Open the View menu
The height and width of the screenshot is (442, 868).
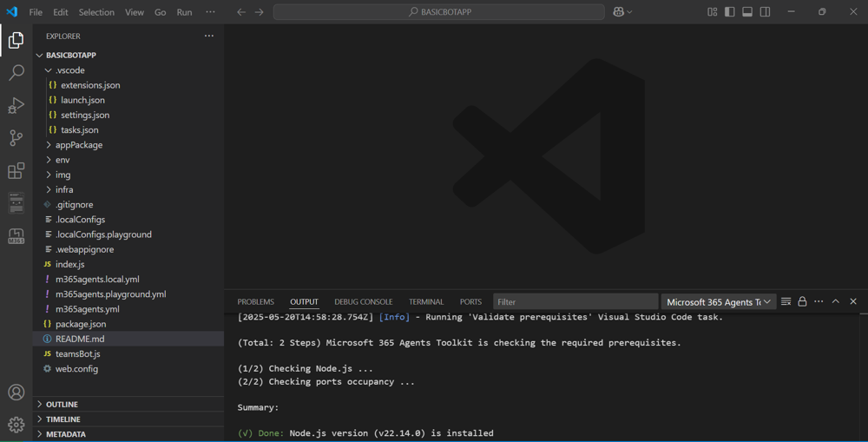(134, 12)
